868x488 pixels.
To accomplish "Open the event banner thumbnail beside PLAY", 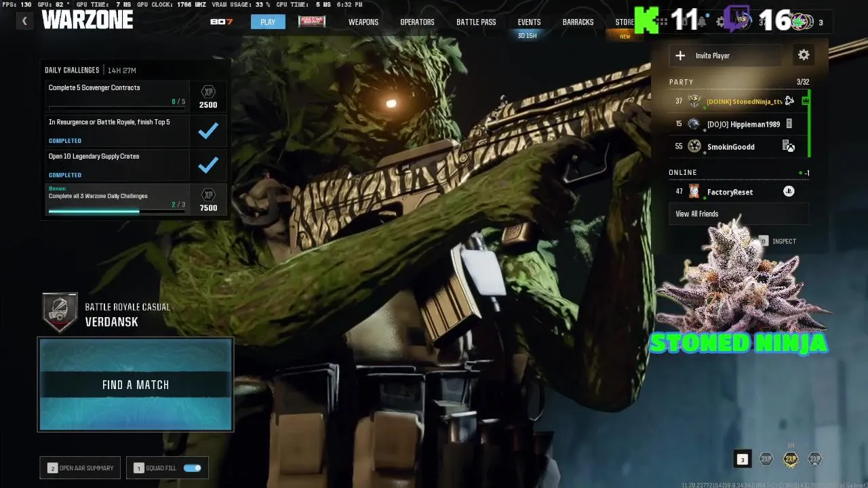I will pyautogui.click(x=312, y=22).
